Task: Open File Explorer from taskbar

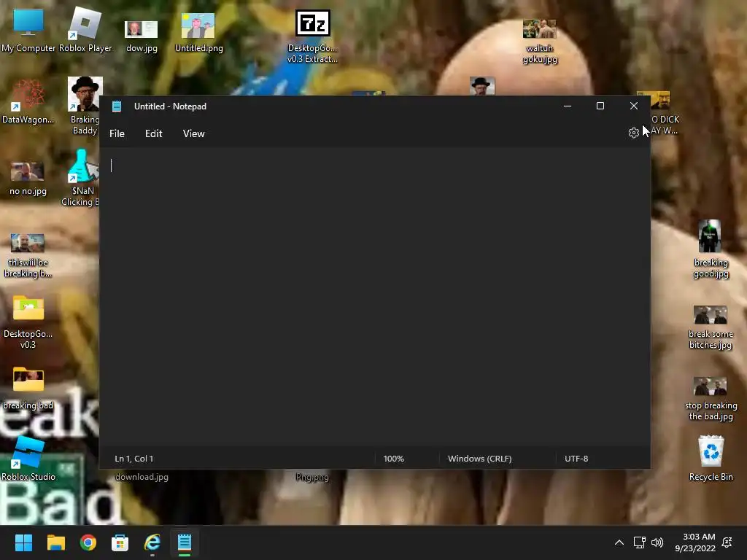Action: pyautogui.click(x=55, y=542)
